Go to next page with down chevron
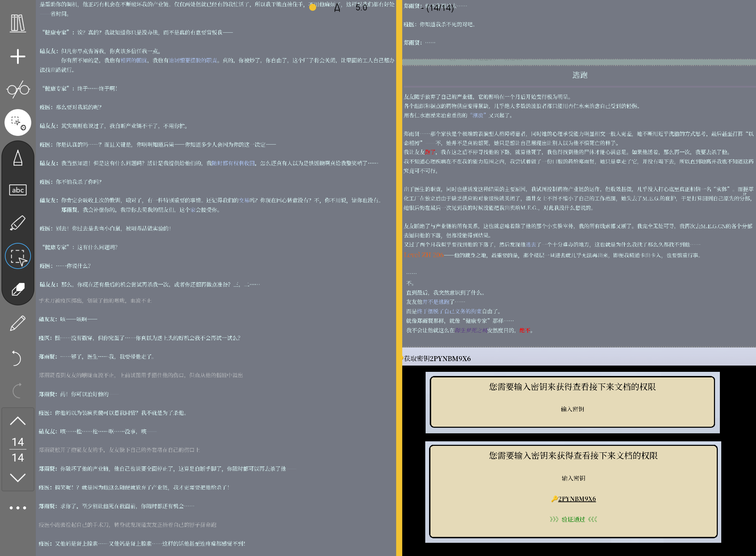Image resolution: width=756 pixels, height=556 pixels. 18,477
